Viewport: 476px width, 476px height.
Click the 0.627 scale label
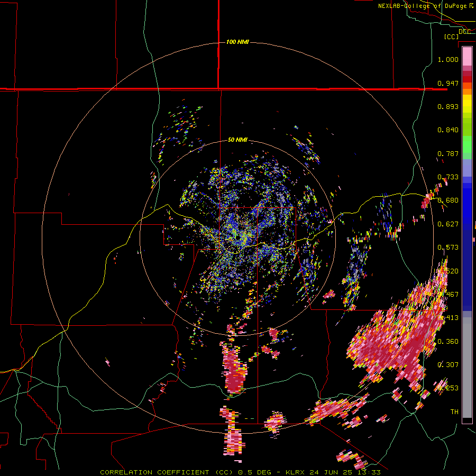448,224
